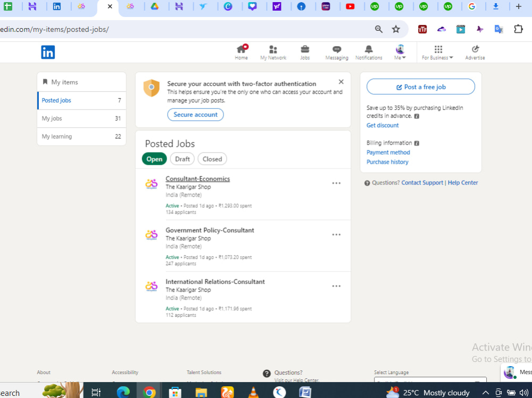Open Posted jobs in My items
The width and height of the screenshot is (532, 398).
pos(81,100)
